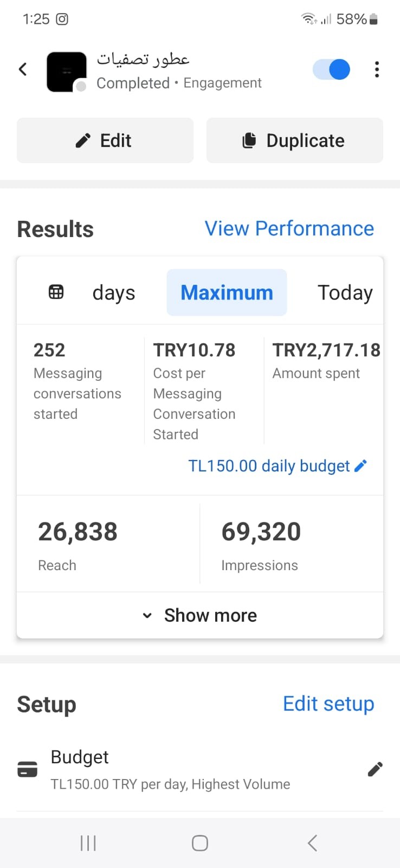Toggle the ad campaign active switch
Viewport: 400px width, 868px height.
[x=332, y=69]
